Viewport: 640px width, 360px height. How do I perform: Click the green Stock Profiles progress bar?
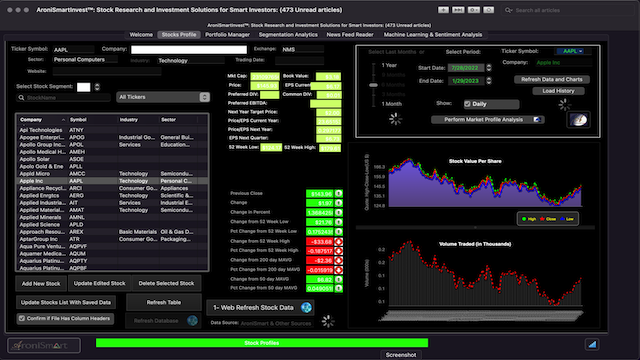tap(262, 343)
